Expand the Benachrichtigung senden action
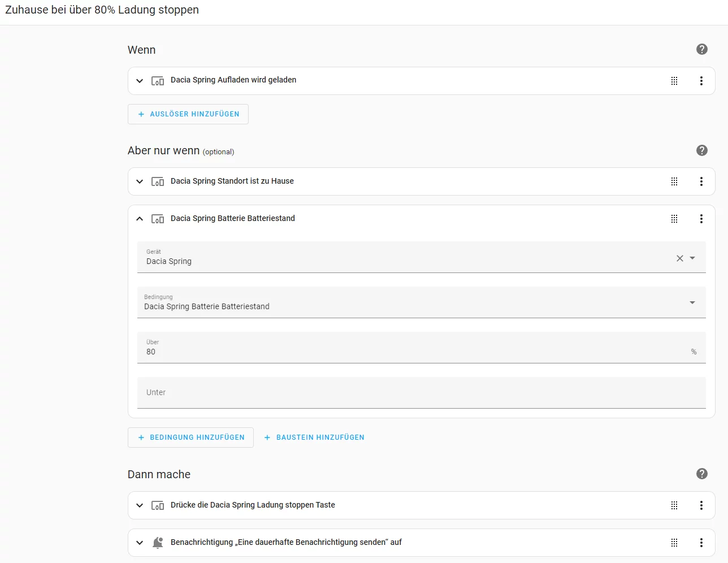The width and height of the screenshot is (728, 563). (140, 543)
